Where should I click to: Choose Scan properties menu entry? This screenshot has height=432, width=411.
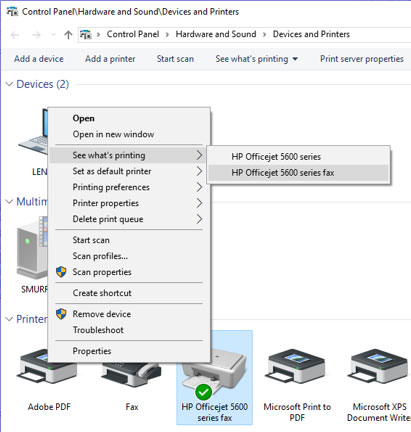coord(130,272)
